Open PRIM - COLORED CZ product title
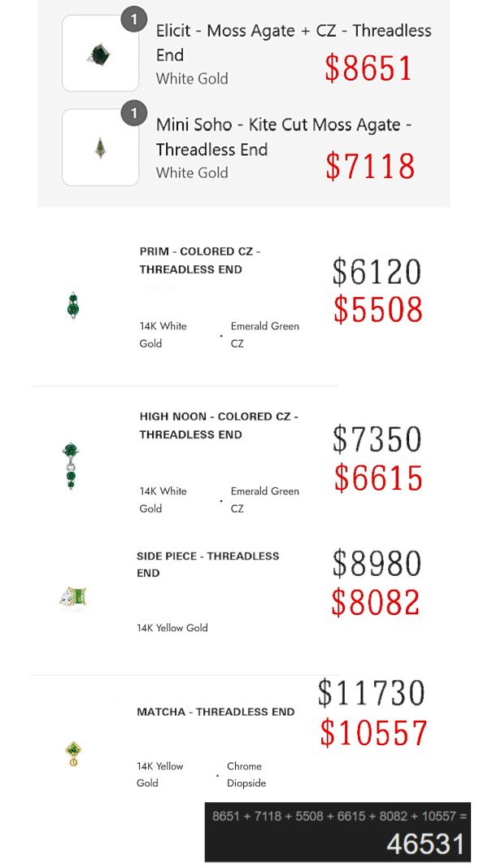488x868 pixels. (200, 260)
